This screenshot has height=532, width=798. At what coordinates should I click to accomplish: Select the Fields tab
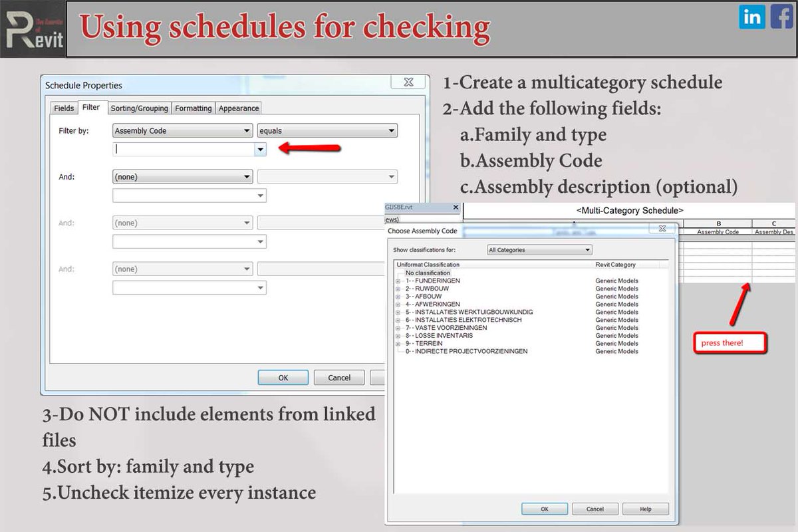(x=63, y=108)
